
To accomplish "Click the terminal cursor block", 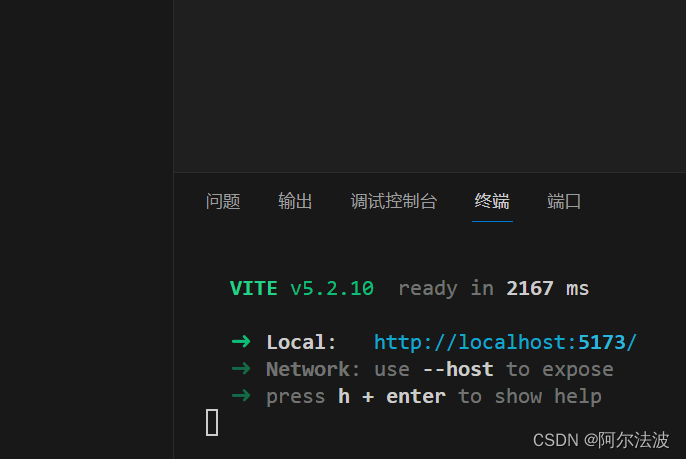I will [x=212, y=423].
